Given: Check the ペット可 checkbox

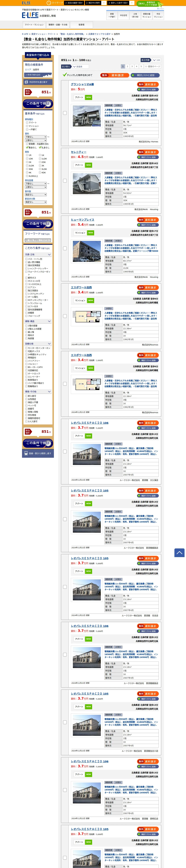Looking at the screenshot, I should [x=26, y=406].
